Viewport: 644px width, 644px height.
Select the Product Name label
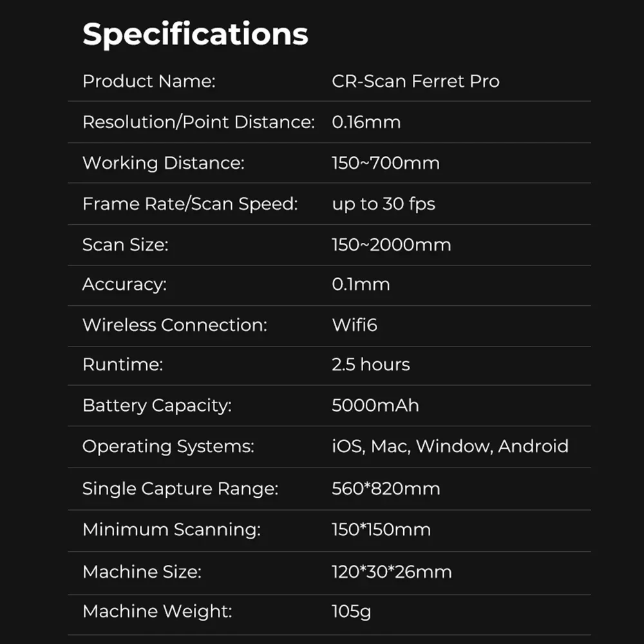pyautogui.click(x=149, y=82)
